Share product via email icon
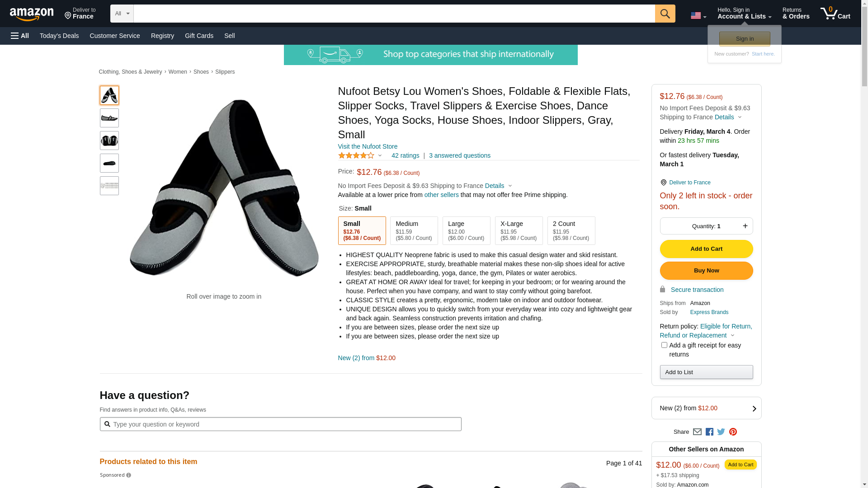 tap(697, 432)
